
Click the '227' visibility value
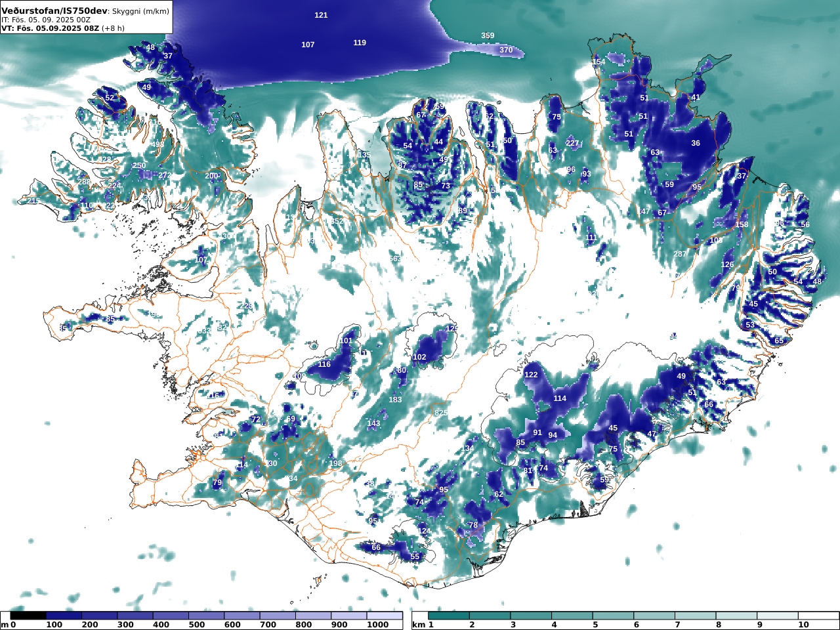click(x=572, y=143)
